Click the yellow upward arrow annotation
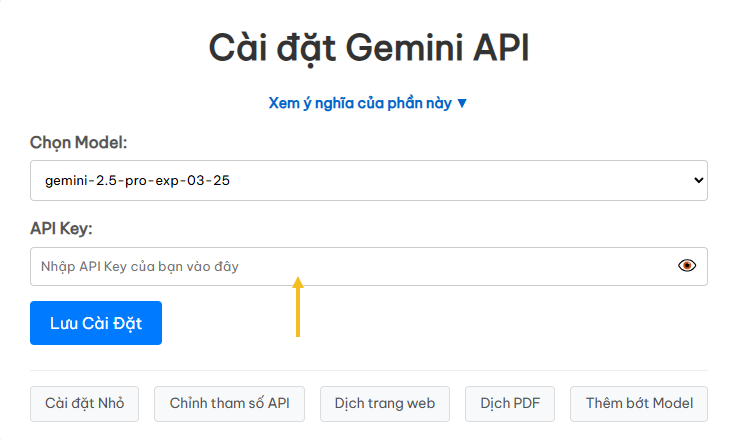 [x=298, y=308]
